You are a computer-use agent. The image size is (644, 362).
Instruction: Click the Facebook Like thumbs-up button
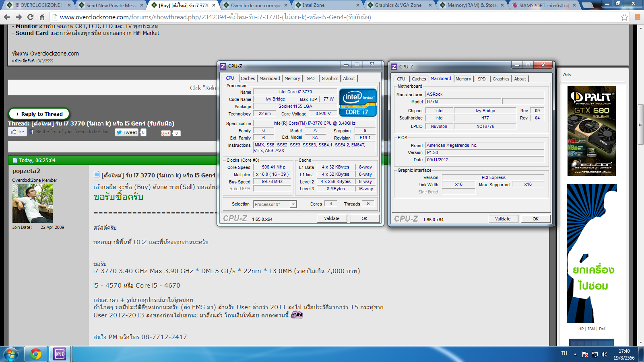click(17, 132)
